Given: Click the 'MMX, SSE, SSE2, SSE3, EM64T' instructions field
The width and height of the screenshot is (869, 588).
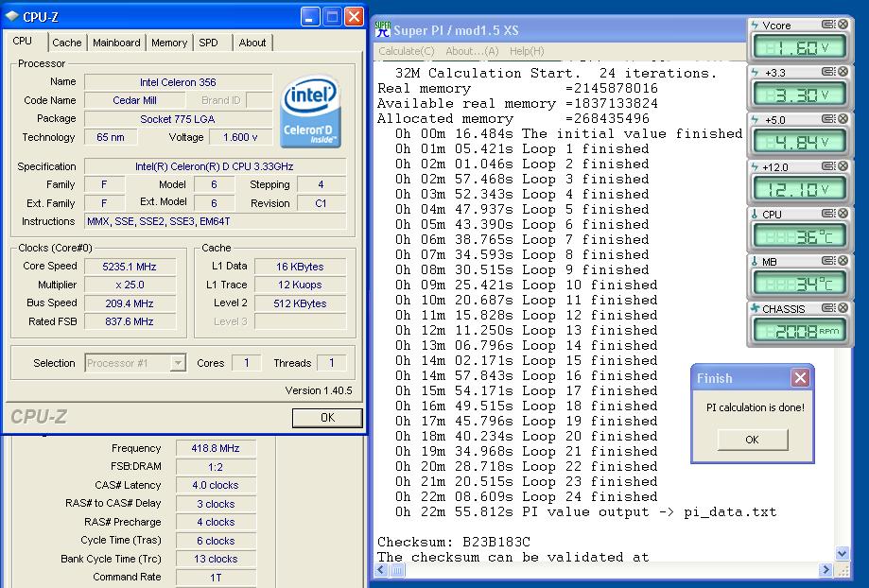Looking at the screenshot, I should point(215,221).
